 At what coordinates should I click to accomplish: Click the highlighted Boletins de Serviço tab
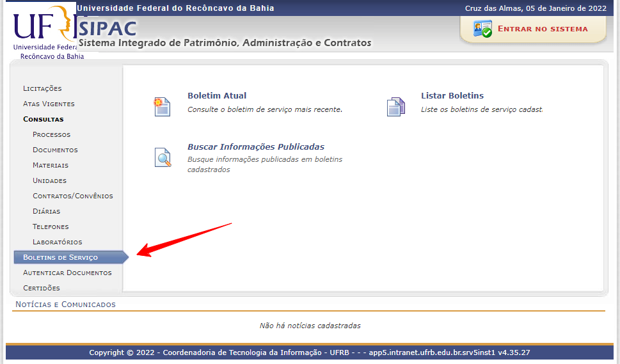pos(61,257)
